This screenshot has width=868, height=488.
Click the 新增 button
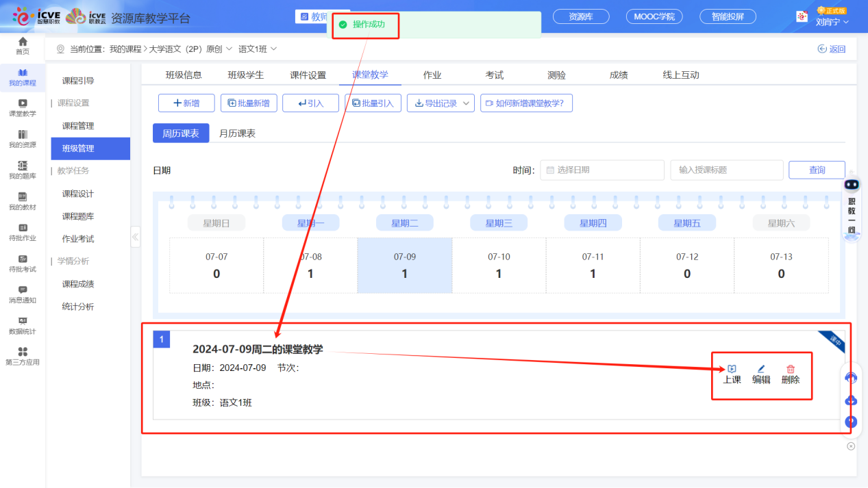pos(186,103)
